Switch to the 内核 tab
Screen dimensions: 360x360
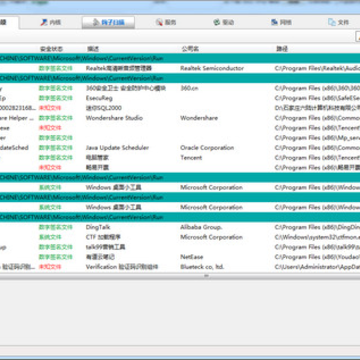[51, 23]
